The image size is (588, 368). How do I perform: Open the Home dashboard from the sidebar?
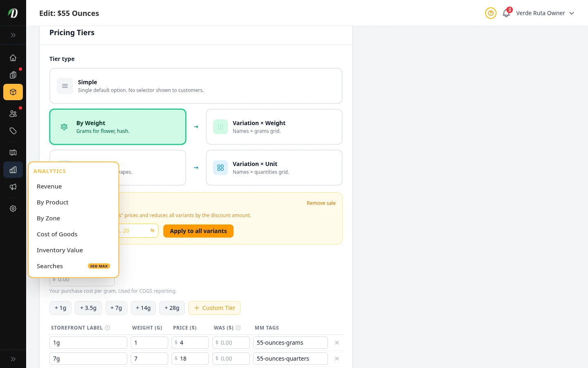coord(13,58)
